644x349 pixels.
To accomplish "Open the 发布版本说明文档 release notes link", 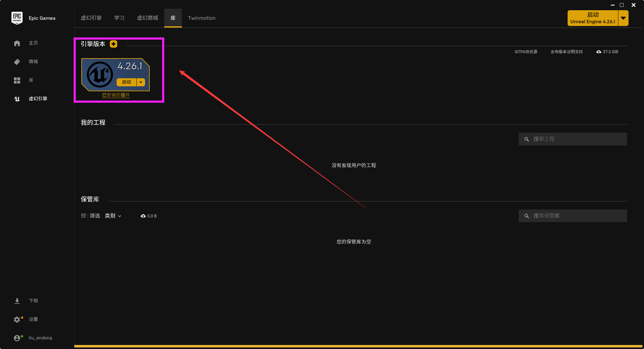I will (567, 52).
